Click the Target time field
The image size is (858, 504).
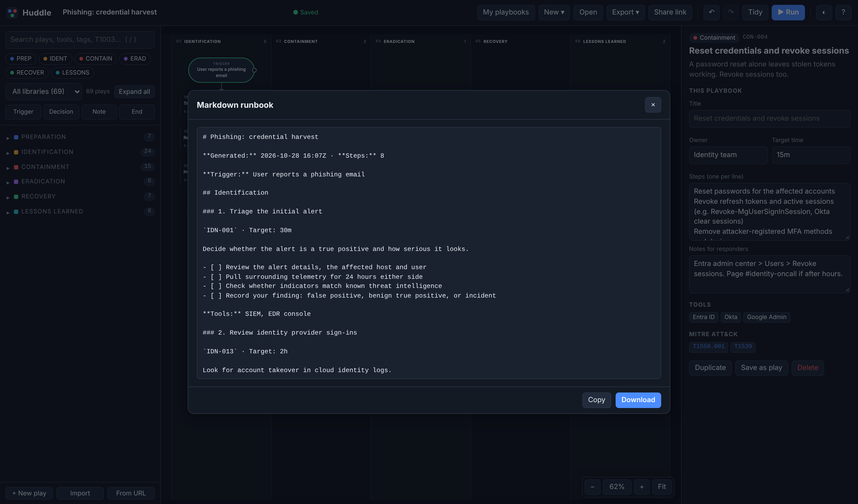coord(811,155)
